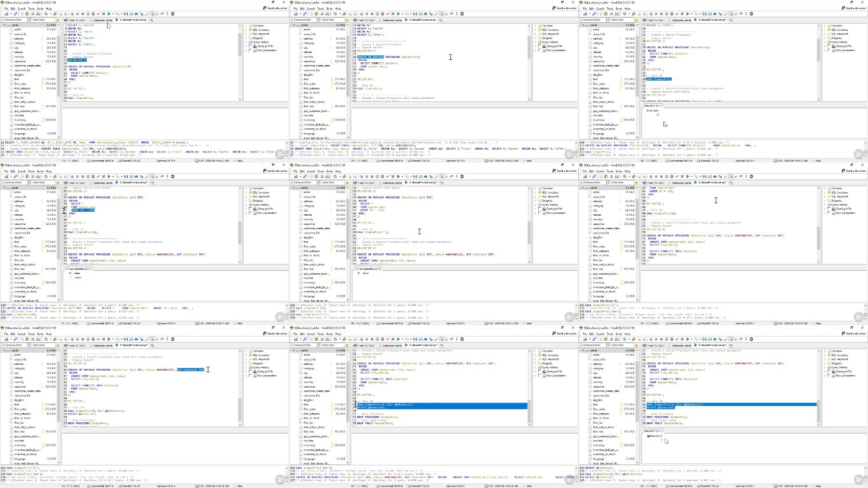Click yellow Favorites star in bottom-left frame

pyautogui.click(x=58, y=346)
